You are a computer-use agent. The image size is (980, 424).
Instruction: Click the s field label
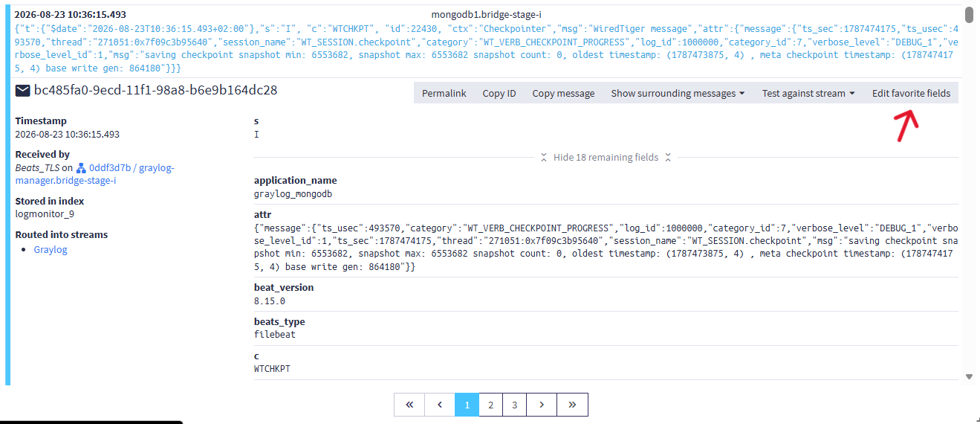pyautogui.click(x=256, y=121)
